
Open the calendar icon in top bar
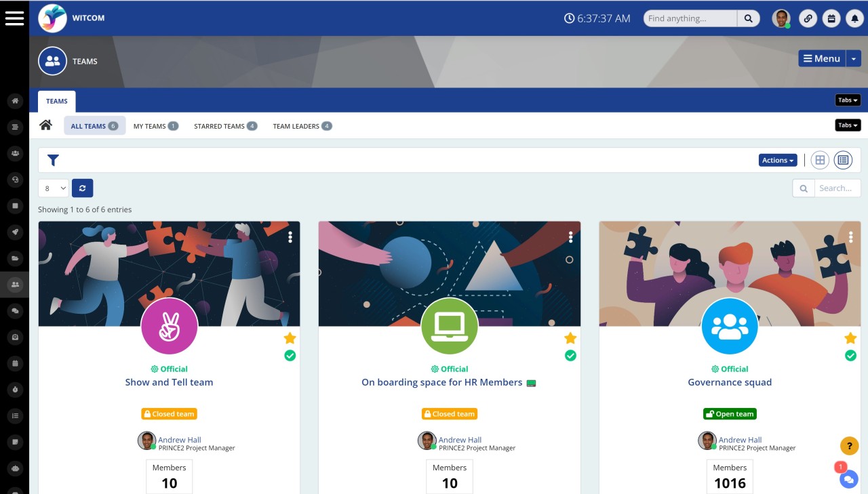pos(831,18)
